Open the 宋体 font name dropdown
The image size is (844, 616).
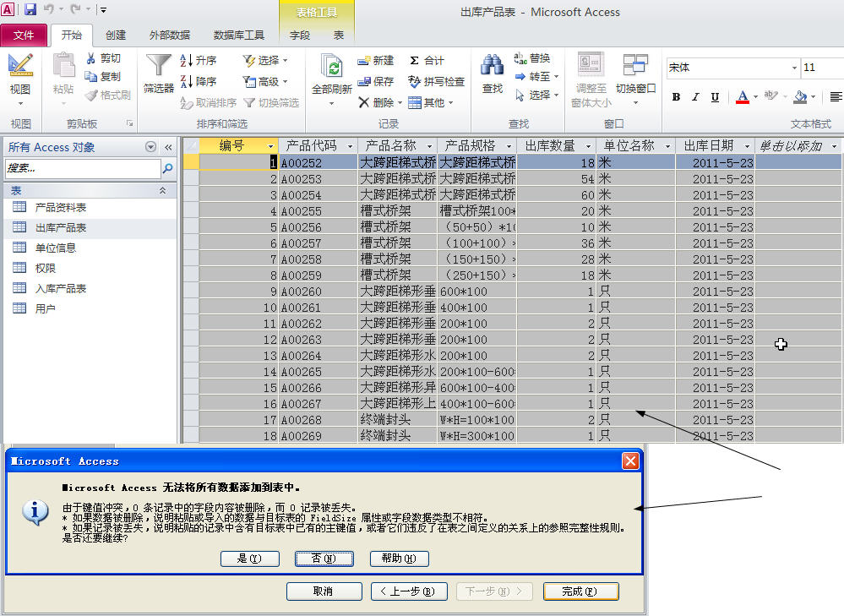point(794,68)
